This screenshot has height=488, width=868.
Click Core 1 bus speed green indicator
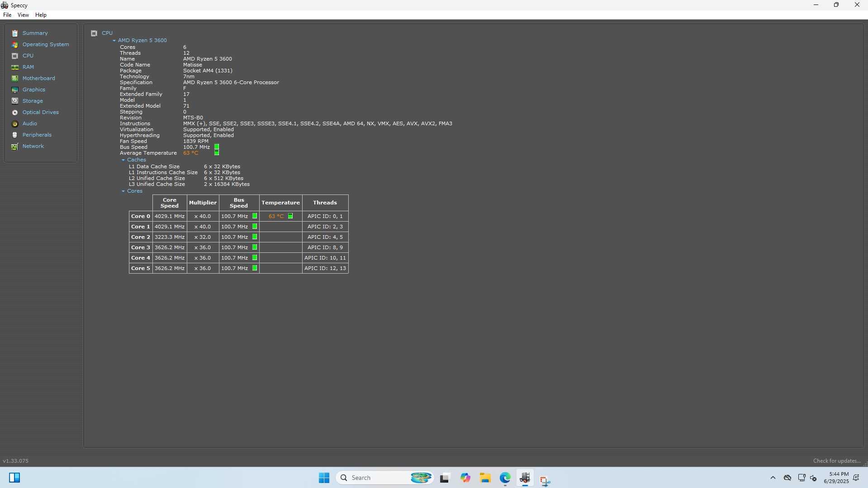pos(255,227)
